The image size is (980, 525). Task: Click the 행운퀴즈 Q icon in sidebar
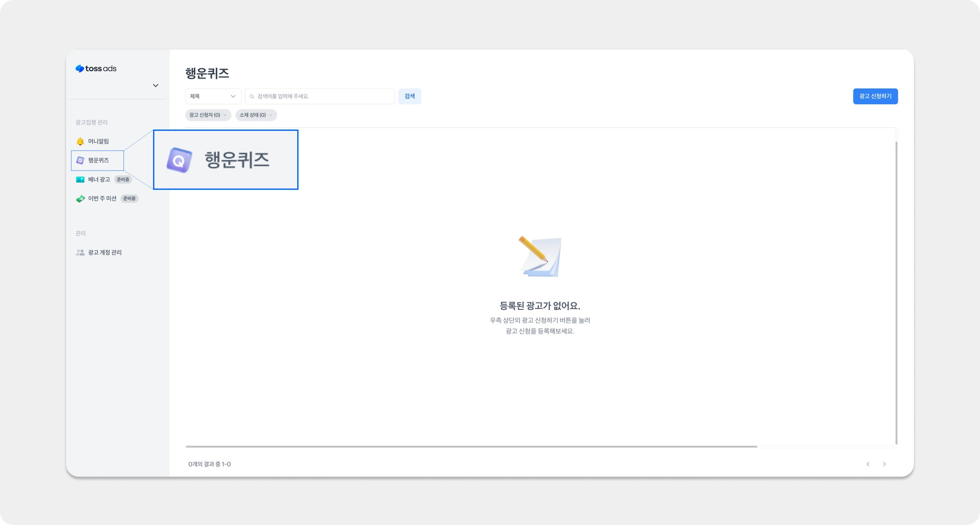pyautogui.click(x=80, y=161)
